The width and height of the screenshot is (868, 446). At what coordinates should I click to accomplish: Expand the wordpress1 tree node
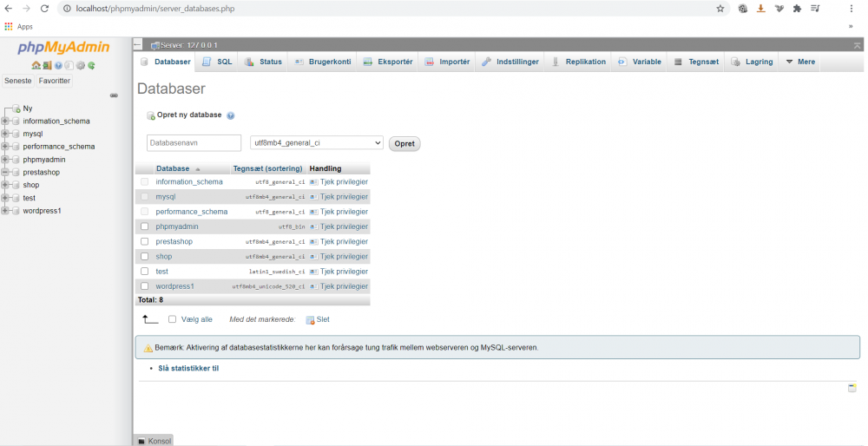pos(5,211)
